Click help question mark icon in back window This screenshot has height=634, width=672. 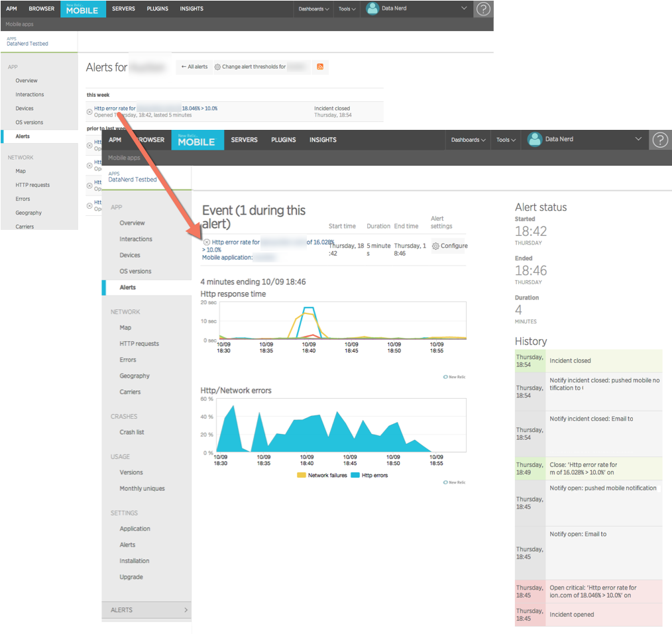click(483, 9)
